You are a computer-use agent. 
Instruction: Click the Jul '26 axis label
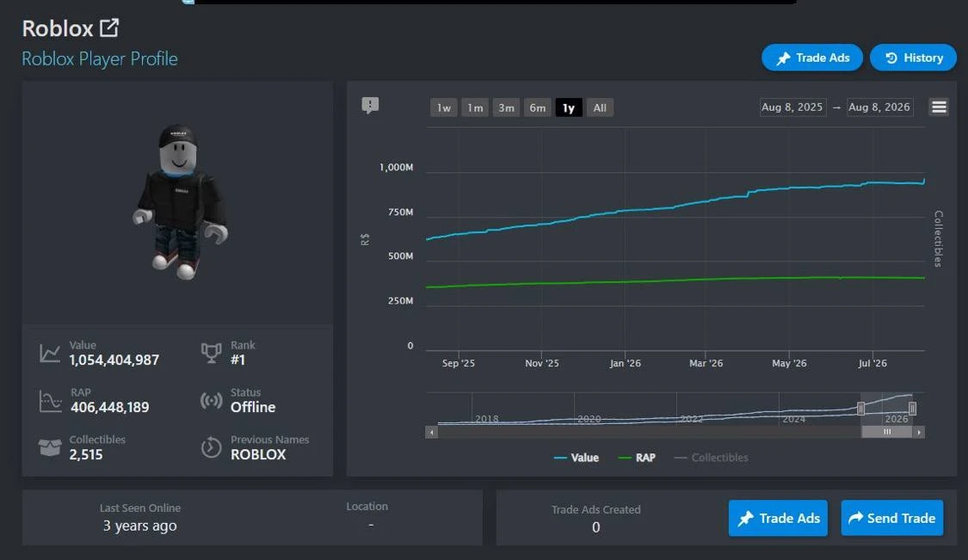[x=872, y=363]
